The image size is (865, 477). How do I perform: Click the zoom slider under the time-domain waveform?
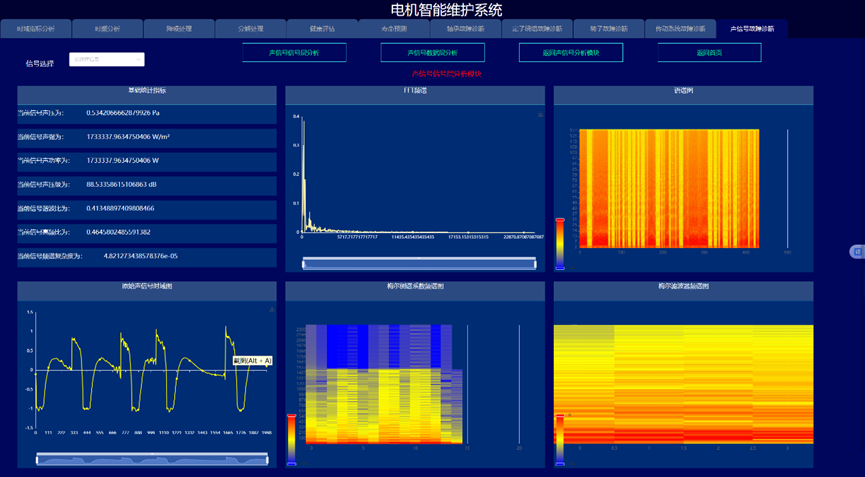(152, 459)
